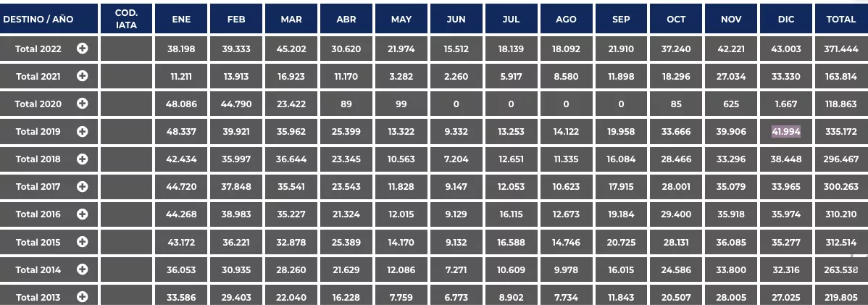868x305 pixels.
Task: Click the Total 2020 row label
Action: tap(38, 104)
